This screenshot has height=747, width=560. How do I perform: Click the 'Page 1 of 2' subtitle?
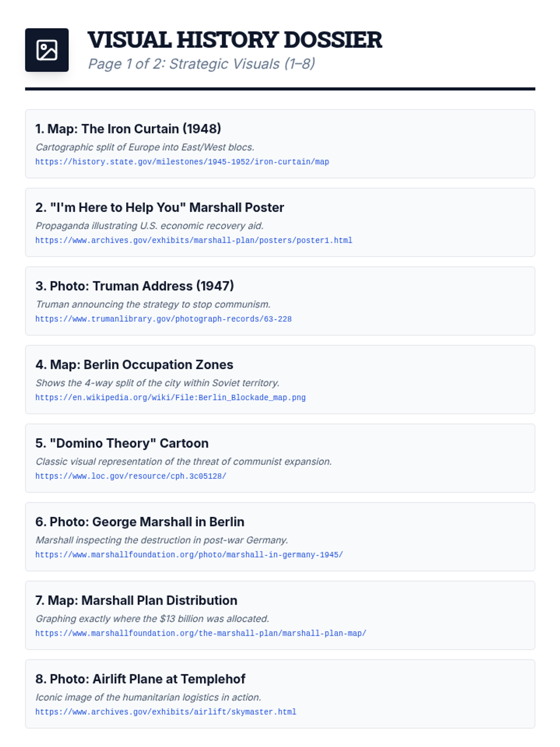click(202, 64)
